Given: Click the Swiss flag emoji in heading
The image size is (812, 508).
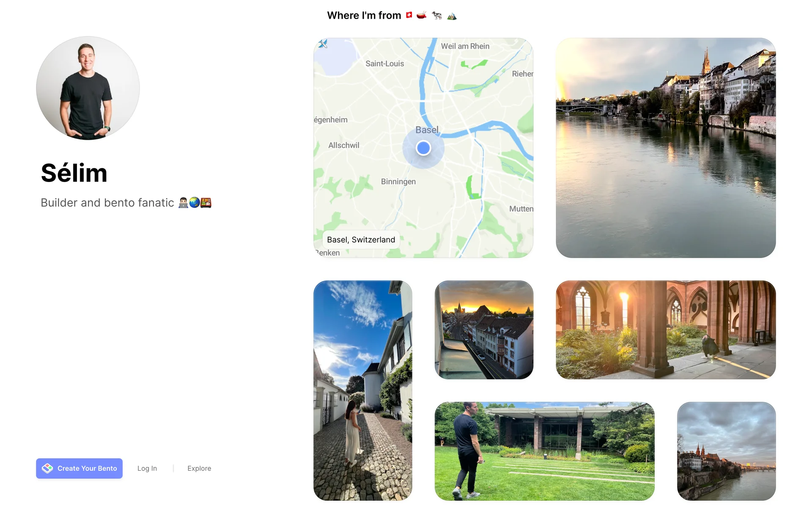Looking at the screenshot, I should point(409,15).
